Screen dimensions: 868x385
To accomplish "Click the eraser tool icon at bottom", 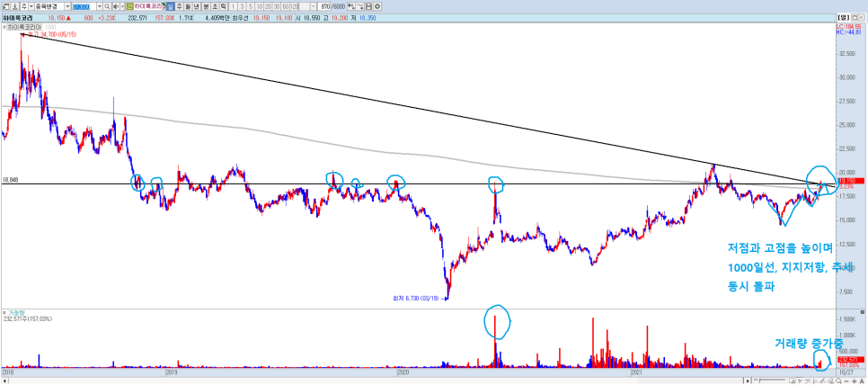I will pos(831,381).
